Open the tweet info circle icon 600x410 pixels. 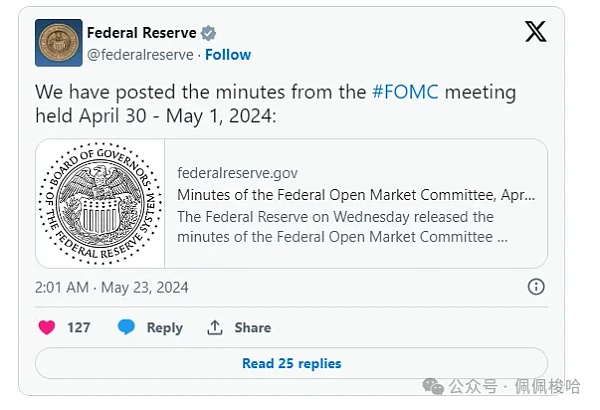click(536, 287)
